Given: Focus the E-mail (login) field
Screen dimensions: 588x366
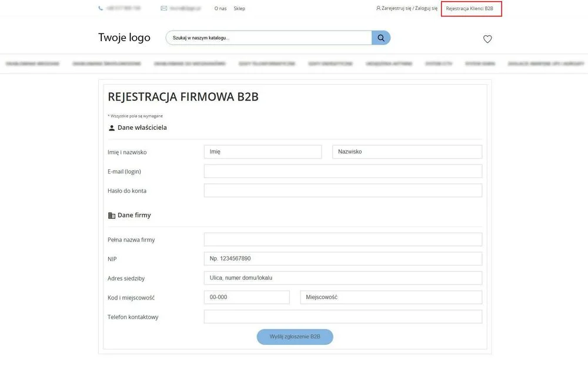Looking at the screenshot, I should coord(343,171).
